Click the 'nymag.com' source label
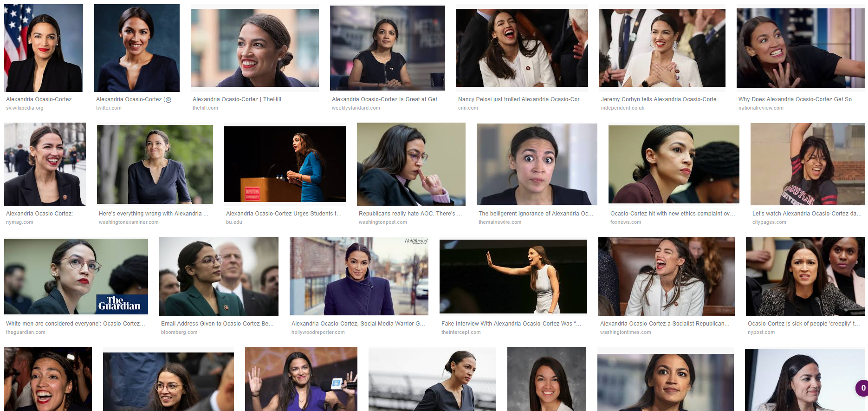The image size is (868, 411). (19, 222)
